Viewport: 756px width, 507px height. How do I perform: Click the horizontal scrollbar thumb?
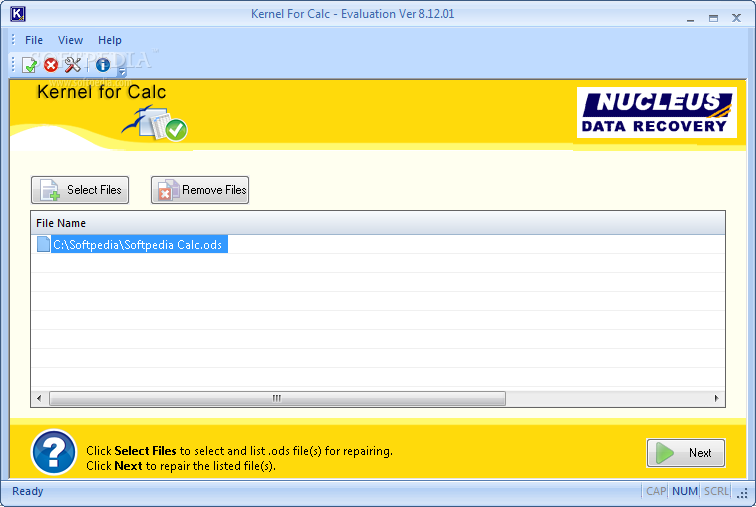pyautogui.click(x=277, y=398)
